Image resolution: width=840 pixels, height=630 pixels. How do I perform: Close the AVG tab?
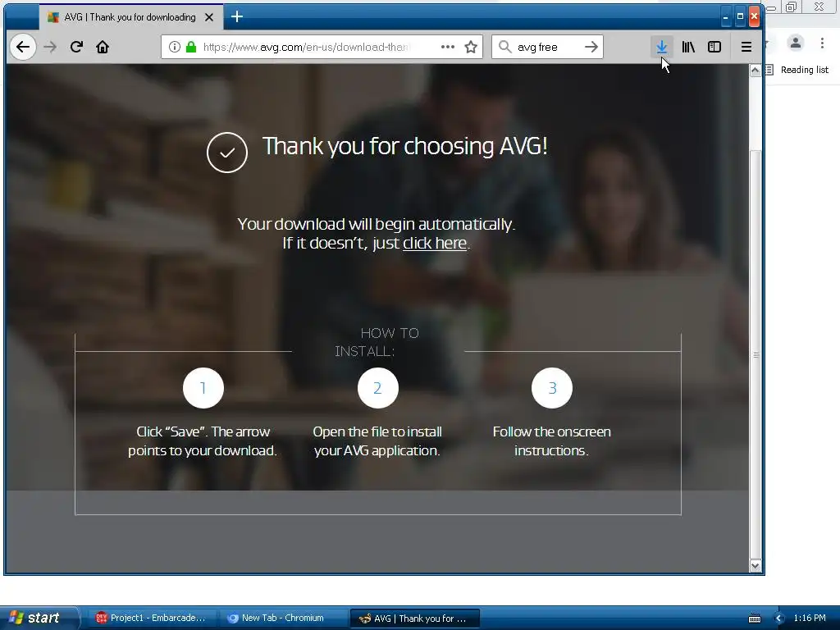click(x=209, y=17)
